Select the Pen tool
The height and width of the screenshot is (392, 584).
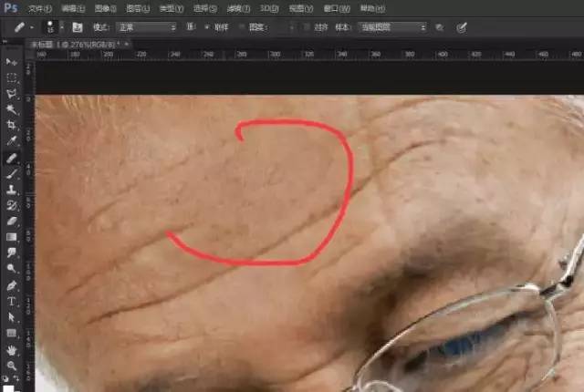[12, 284]
